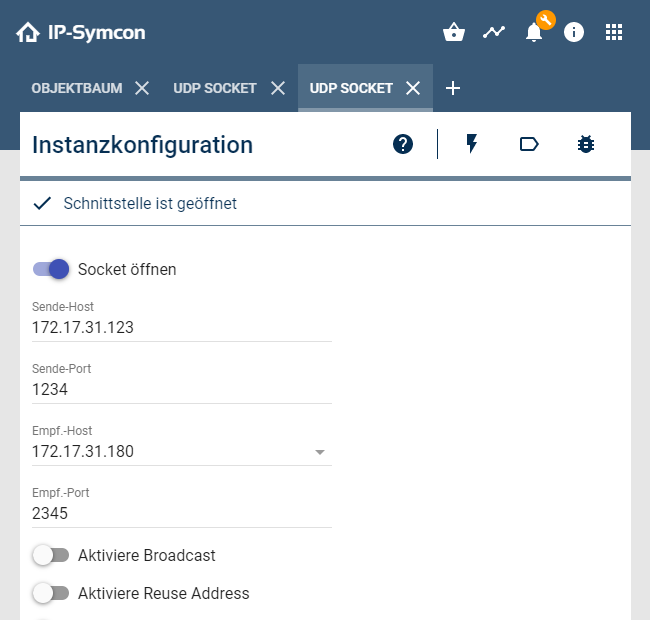This screenshot has width=650, height=620.
Task: Open the trend chart line icon
Action: pos(494,32)
